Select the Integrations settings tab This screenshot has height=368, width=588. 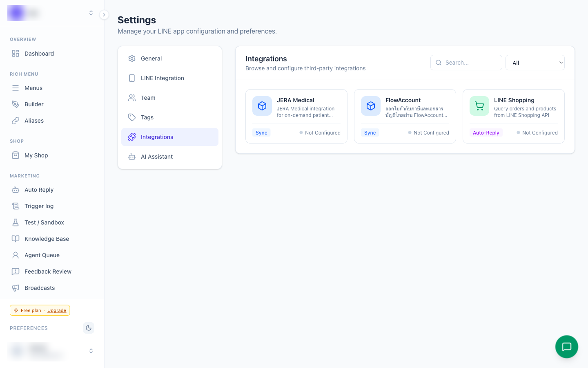click(170, 137)
